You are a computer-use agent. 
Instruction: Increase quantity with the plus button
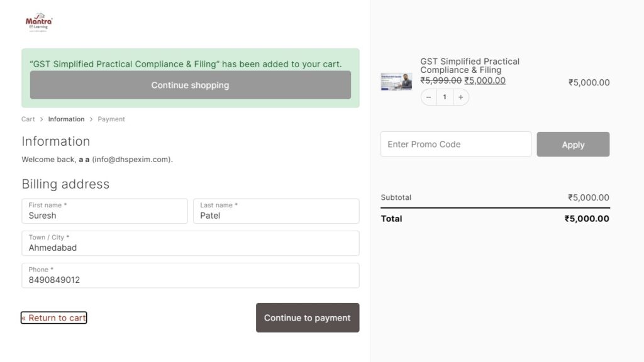coord(460,97)
